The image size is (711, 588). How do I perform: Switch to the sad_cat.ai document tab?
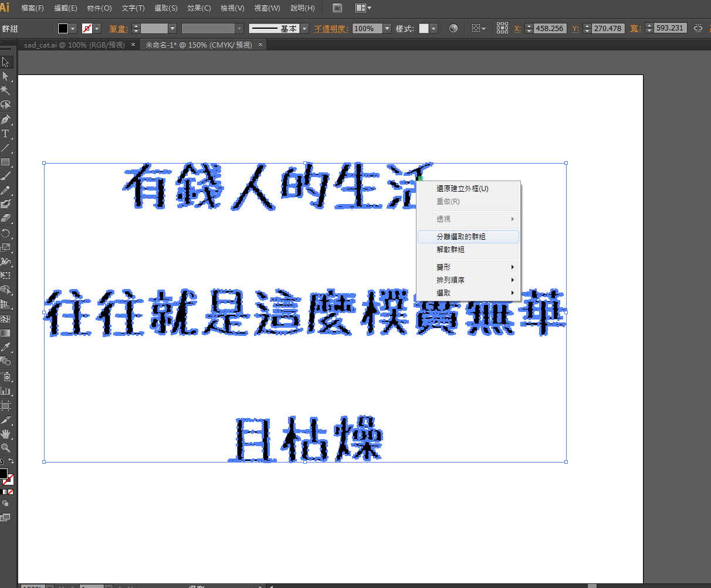pyautogui.click(x=74, y=45)
